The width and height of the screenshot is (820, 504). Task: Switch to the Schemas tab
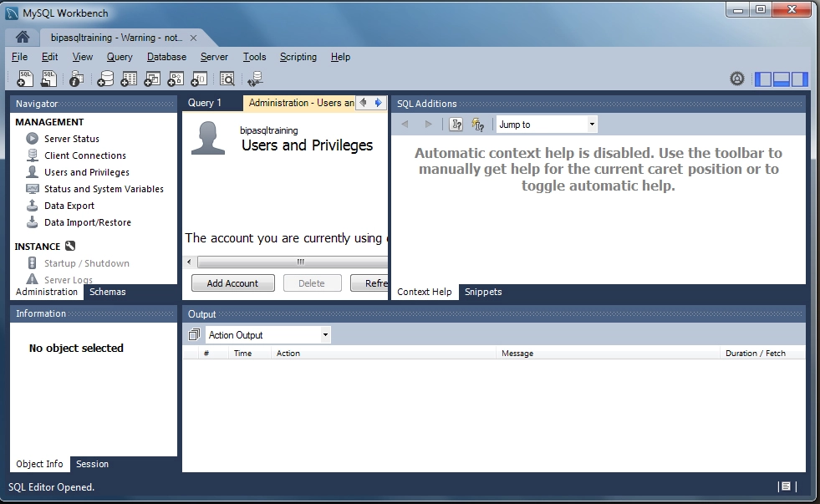coord(107,292)
